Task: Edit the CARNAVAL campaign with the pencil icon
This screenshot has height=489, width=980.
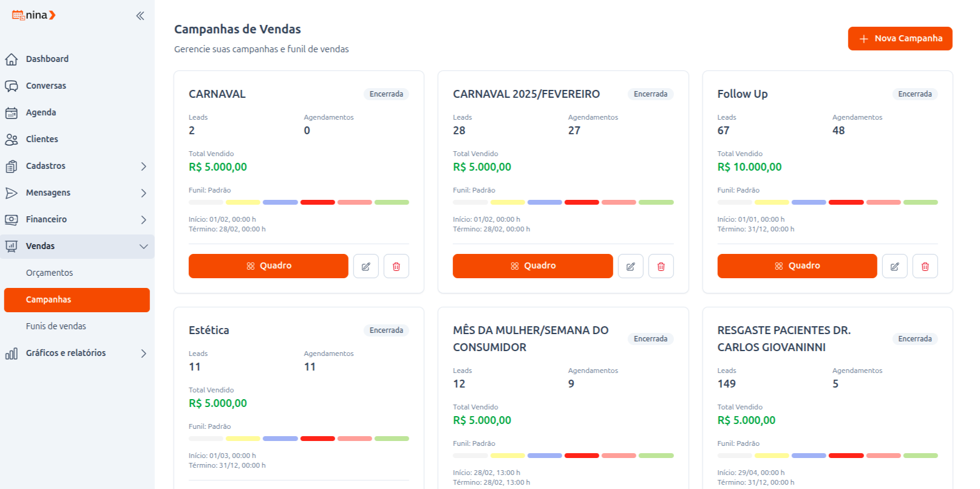Action: (x=366, y=266)
